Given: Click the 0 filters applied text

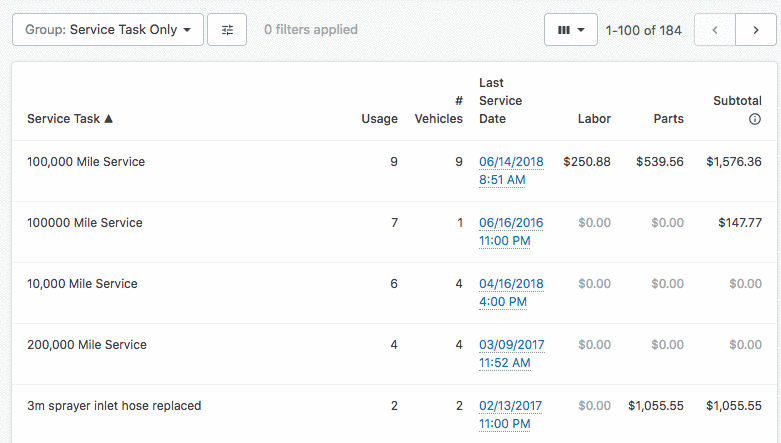Looking at the screenshot, I should [310, 30].
